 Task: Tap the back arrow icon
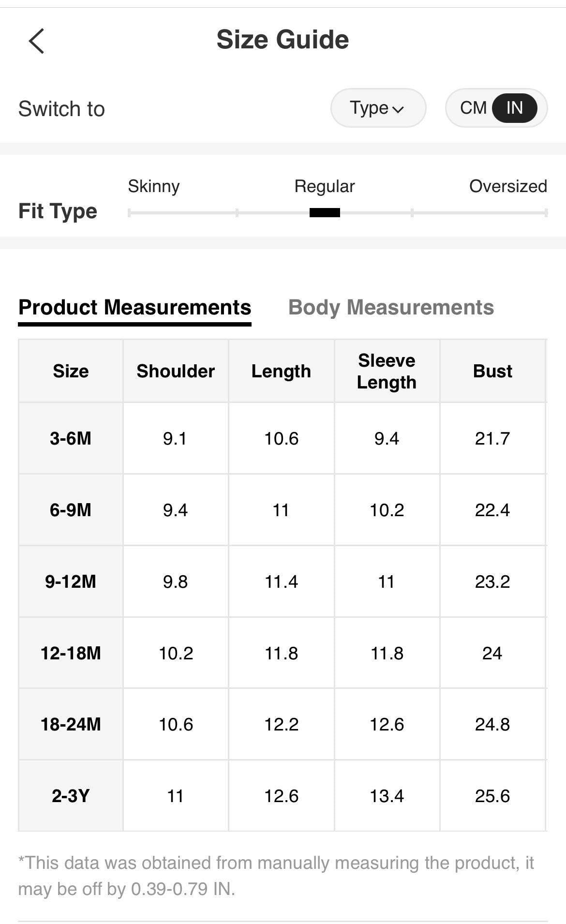[37, 41]
